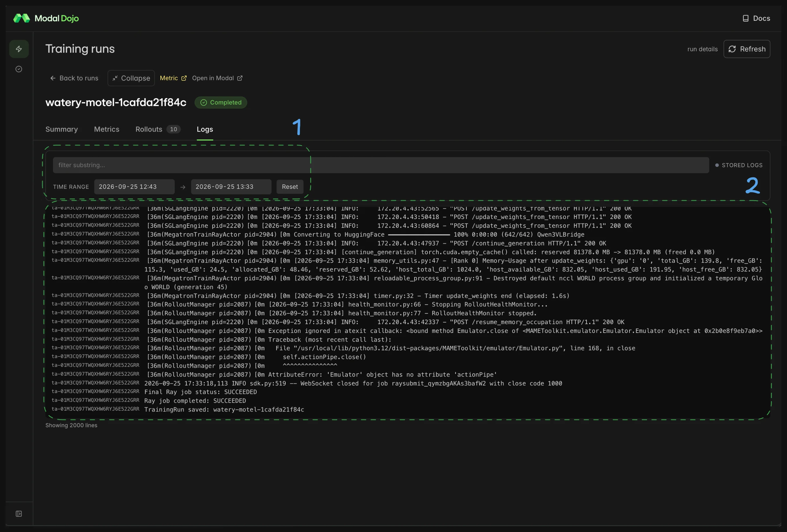Click the Modal Dojo logo
787x532 pixels.
[x=46, y=18]
